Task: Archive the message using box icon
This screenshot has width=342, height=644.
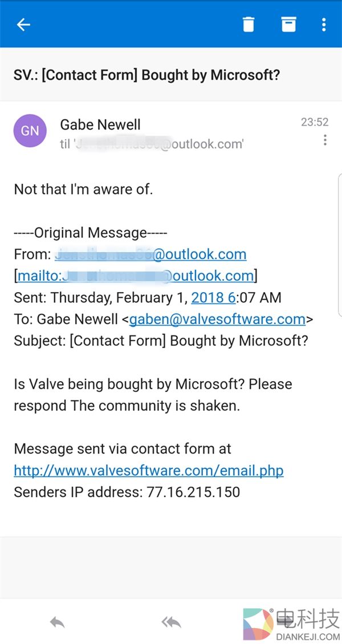Action: click(289, 25)
